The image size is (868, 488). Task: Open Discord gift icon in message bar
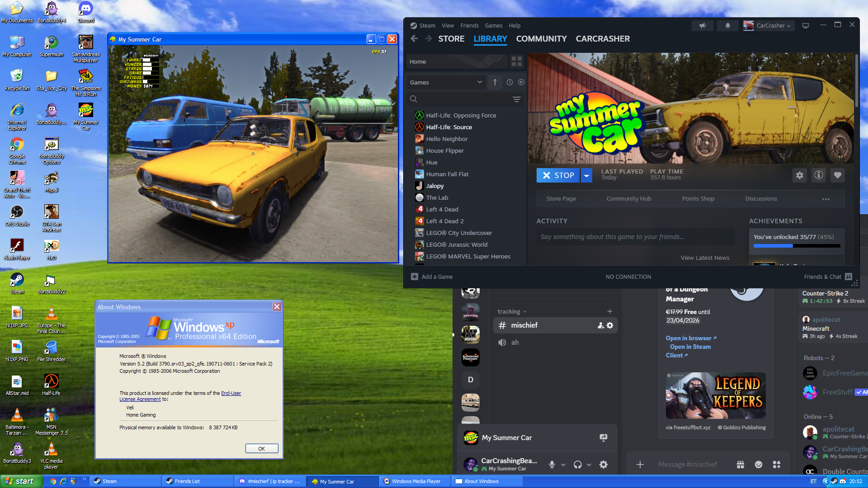coord(740,465)
